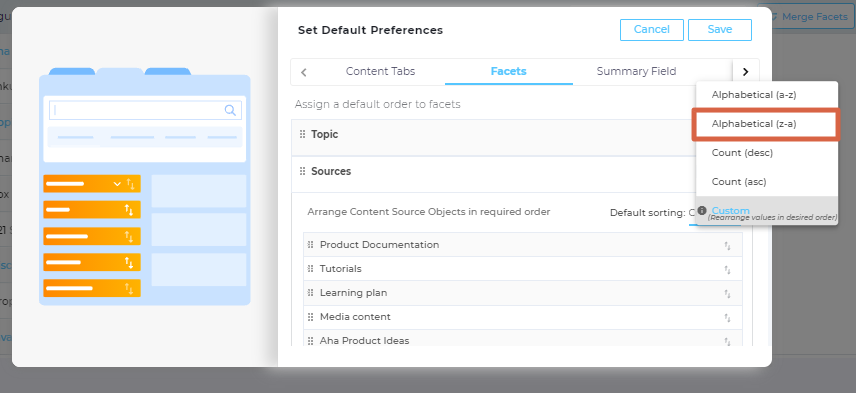The height and width of the screenshot is (393, 856).
Task: Select Alphabetical (a-z) sorting option
Action: click(x=754, y=95)
